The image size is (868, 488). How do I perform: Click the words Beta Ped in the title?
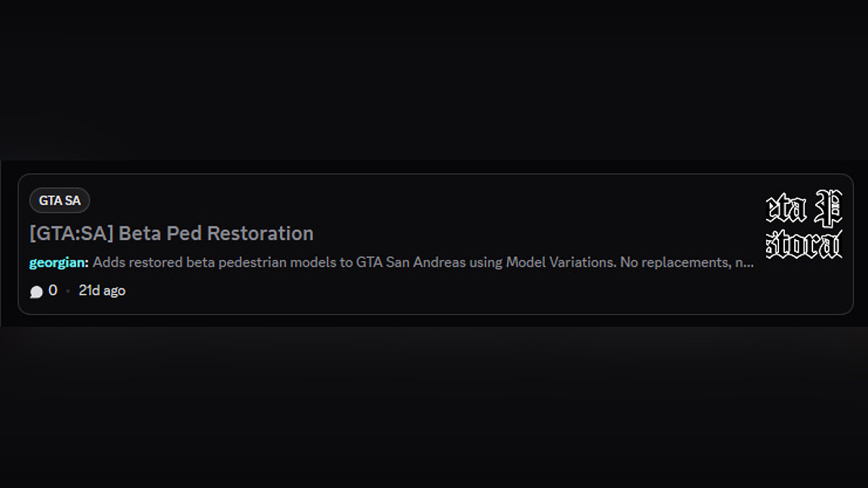161,234
